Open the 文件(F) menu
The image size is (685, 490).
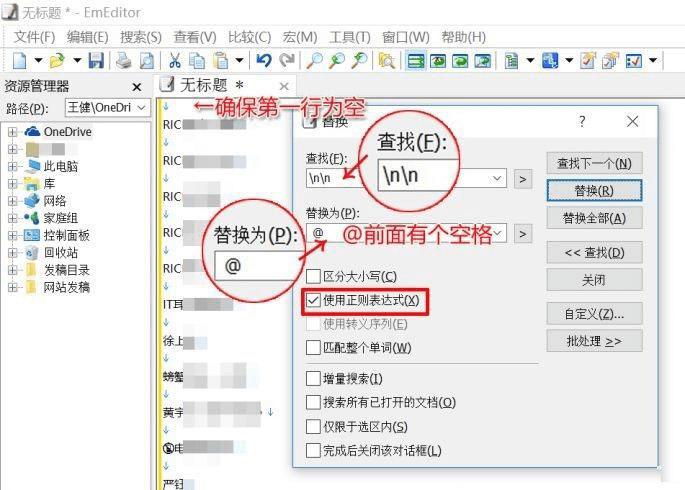34,37
